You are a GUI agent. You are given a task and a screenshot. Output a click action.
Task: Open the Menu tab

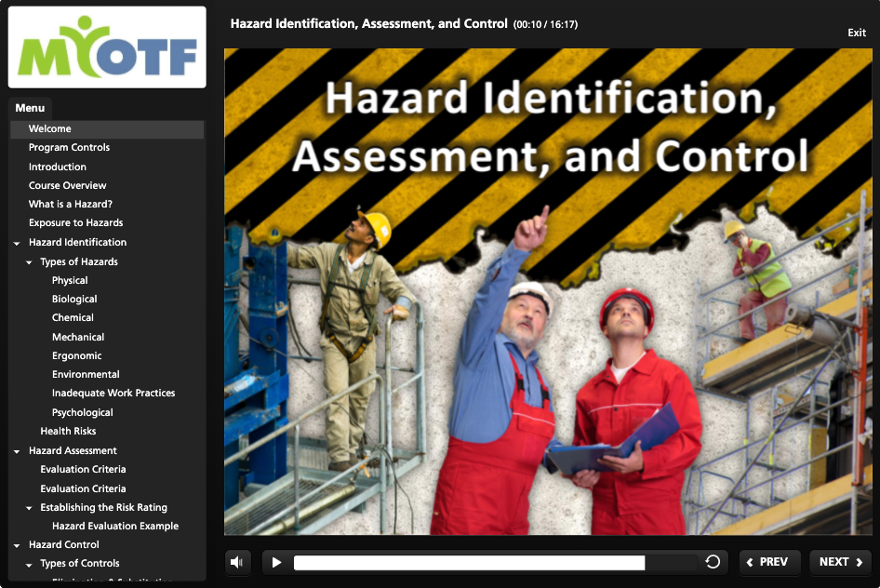pos(30,108)
